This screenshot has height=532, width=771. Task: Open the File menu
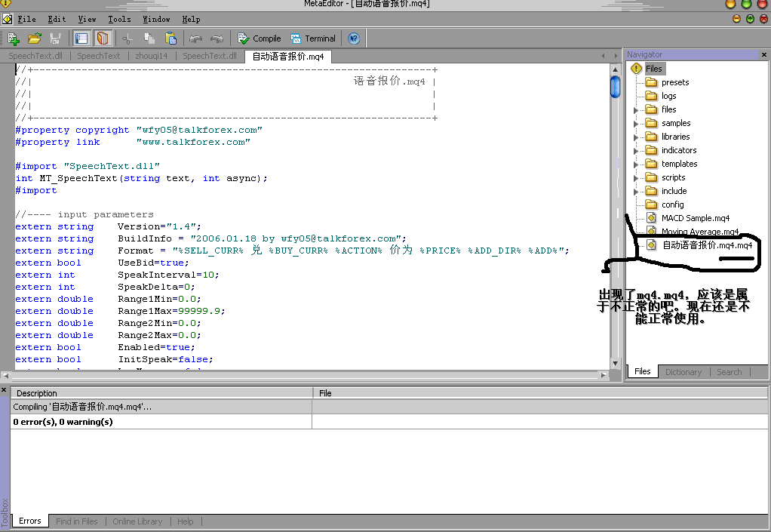(x=26, y=19)
